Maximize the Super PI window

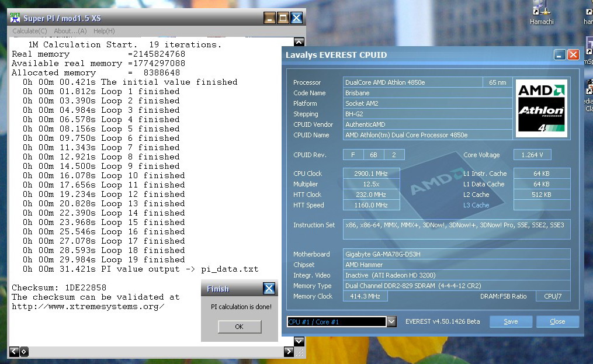click(x=283, y=18)
